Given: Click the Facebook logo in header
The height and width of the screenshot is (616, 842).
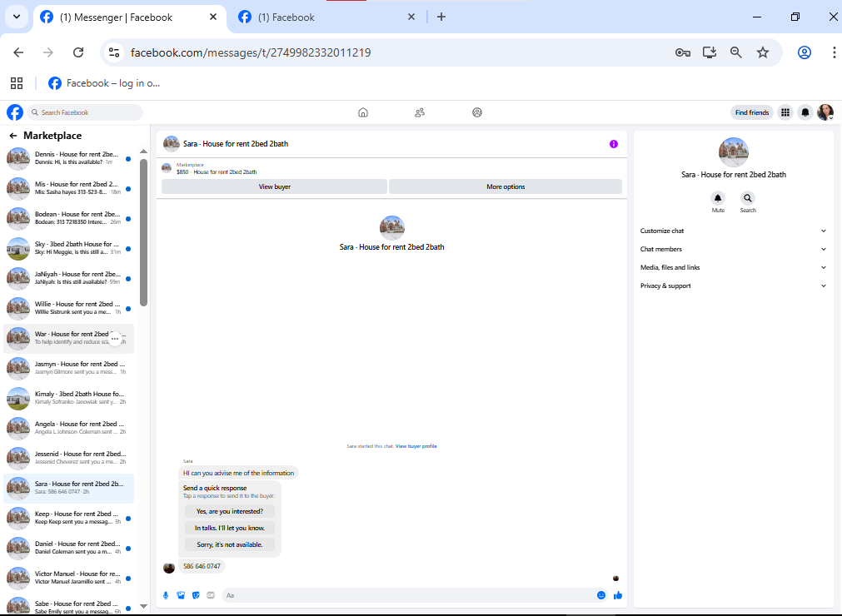Looking at the screenshot, I should 15,112.
